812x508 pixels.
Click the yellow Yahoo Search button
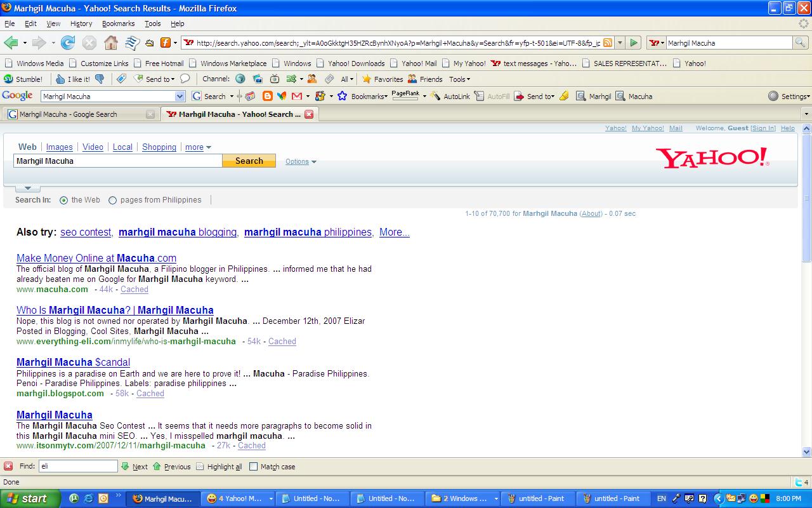click(249, 161)
